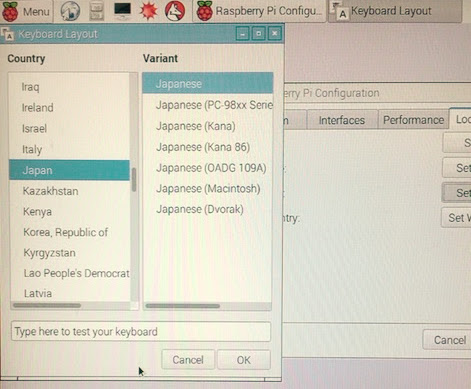Choose Japanese (PC-98xx Series) variant
The image size is (471, 389).
pos(208,105)
